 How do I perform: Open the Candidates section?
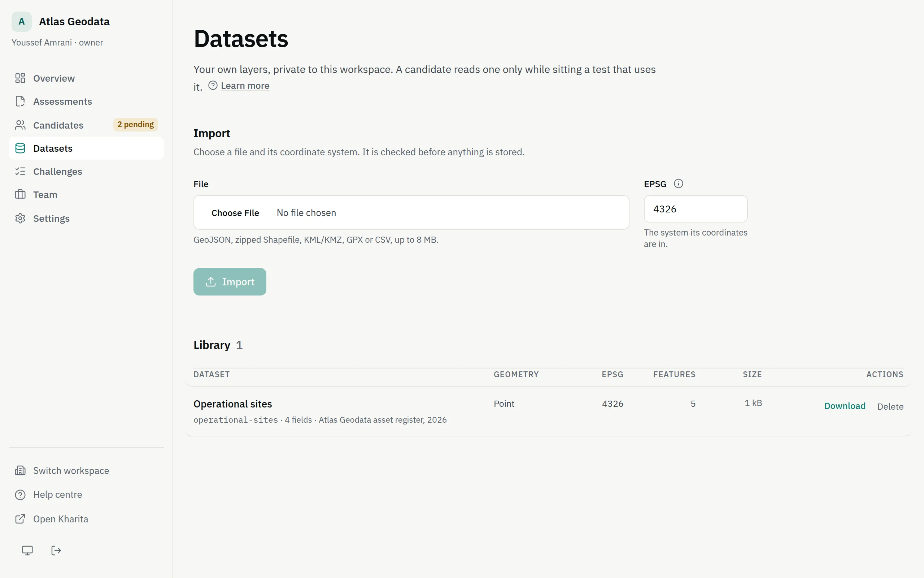click(x=86, y=125)
